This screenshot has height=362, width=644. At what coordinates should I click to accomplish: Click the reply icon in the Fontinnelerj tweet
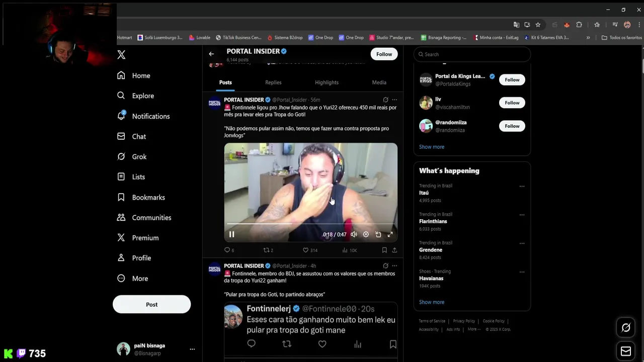click(251, 344)
